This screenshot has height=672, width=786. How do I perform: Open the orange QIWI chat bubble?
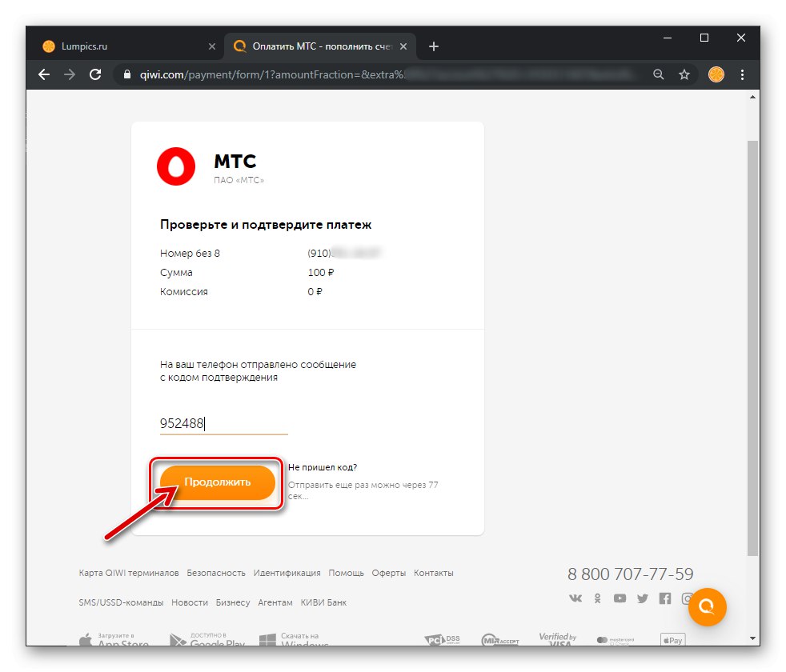tap(708, 607)
